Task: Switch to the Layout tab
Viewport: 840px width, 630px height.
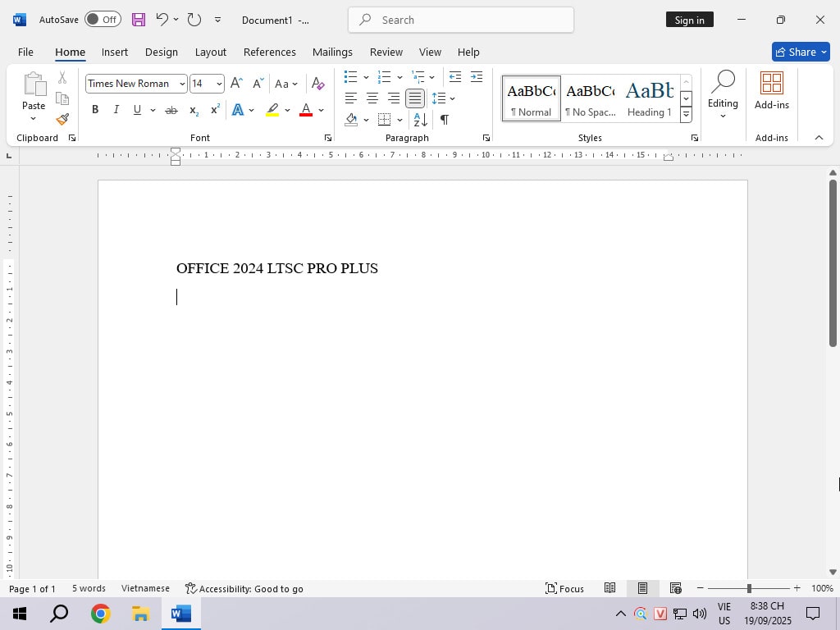Action: click(x=211, y=52)
